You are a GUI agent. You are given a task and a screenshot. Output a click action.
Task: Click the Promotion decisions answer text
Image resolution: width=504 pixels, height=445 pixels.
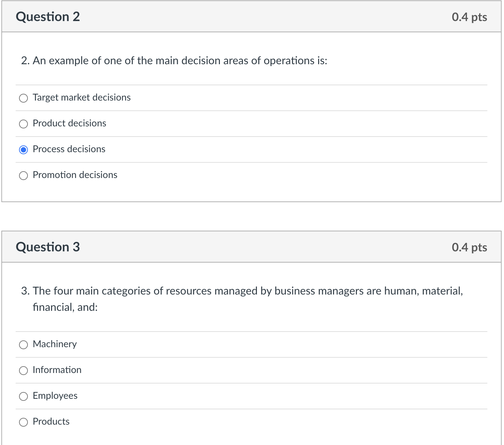pos(75,175)
